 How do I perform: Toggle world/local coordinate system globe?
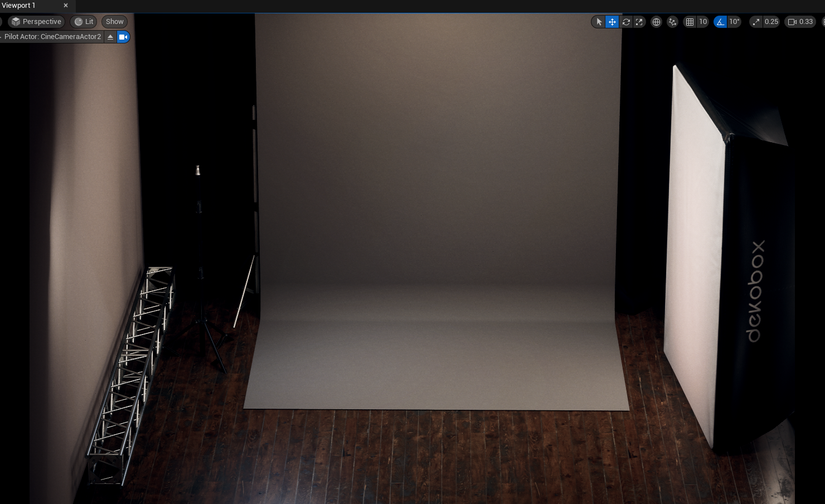click(x=657, y=22)
